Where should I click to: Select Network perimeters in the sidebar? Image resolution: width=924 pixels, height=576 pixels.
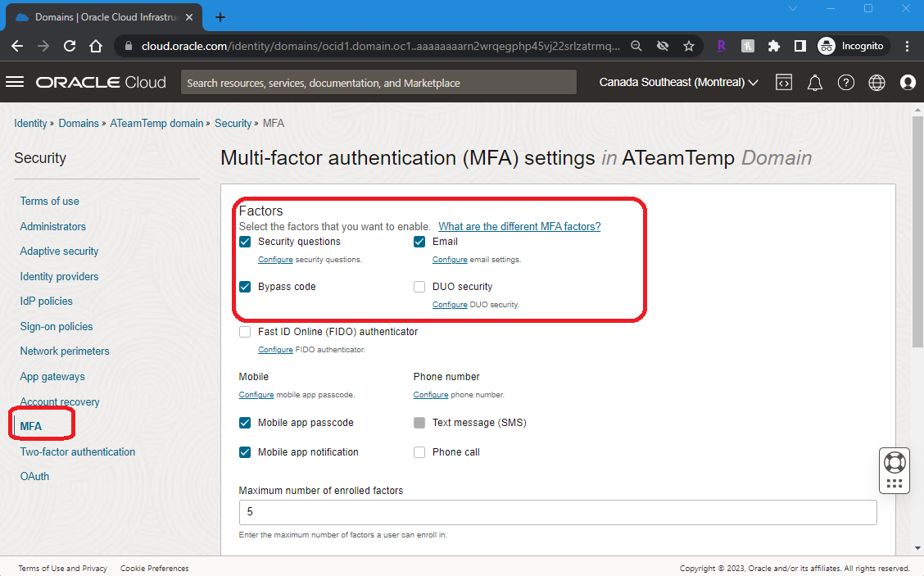tap(65, 351)
